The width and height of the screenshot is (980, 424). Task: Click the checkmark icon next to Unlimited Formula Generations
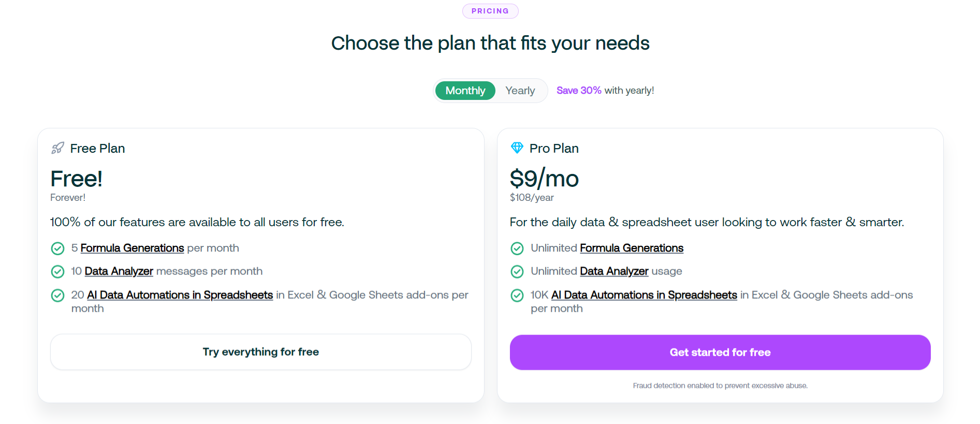[x=517, y=248]
